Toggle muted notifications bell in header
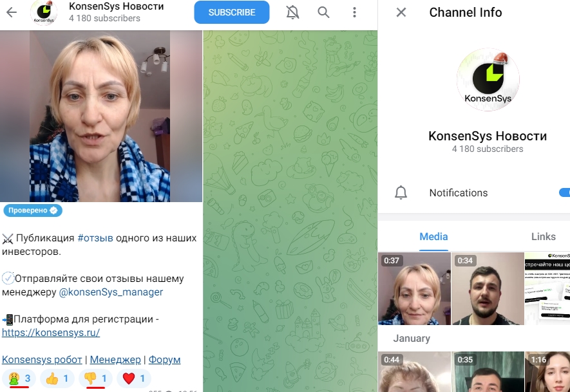This screenshot has height=392, width=570. tap(292, 12)
